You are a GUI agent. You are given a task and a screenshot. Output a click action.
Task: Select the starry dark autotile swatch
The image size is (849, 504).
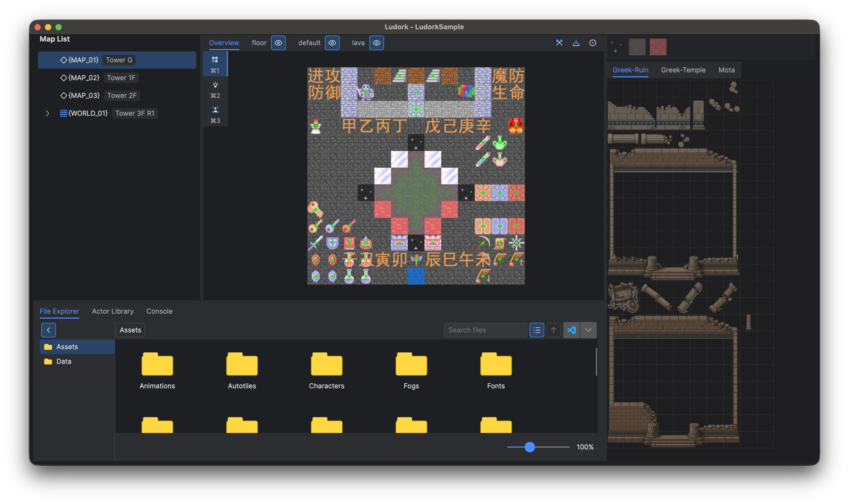click(x=616, y=47)
